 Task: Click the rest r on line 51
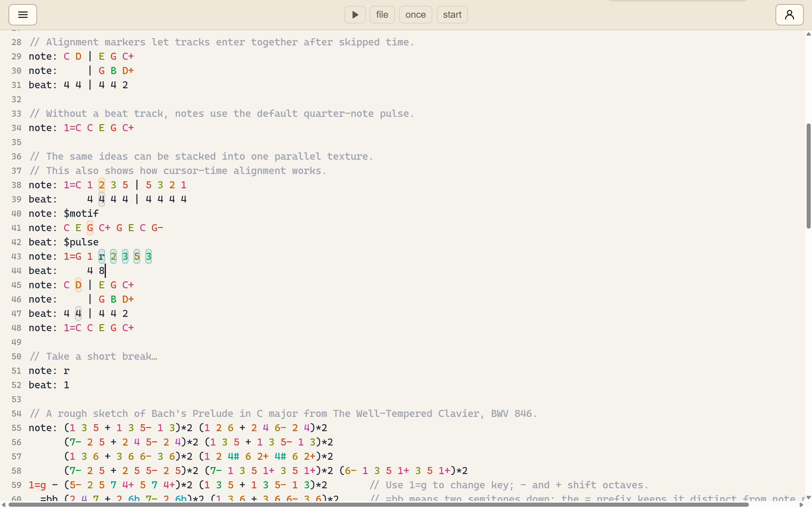pos(66,371)
